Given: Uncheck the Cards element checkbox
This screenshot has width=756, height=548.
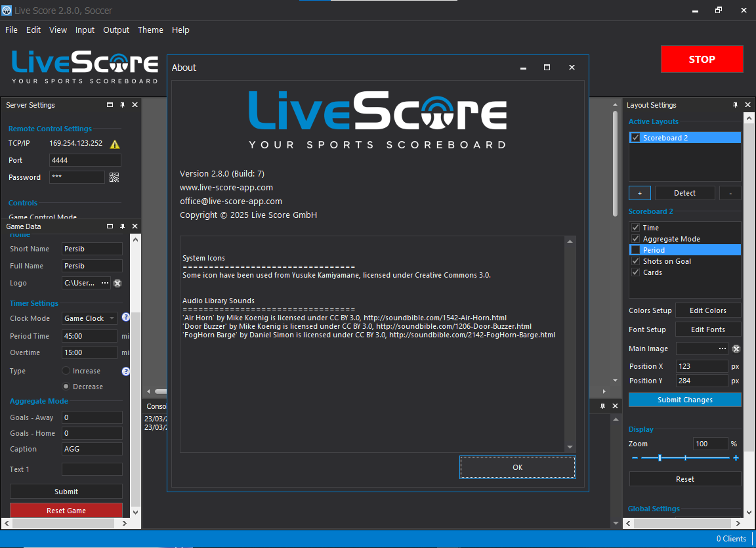Looking at the screenshot, I should tap(635, 272).
